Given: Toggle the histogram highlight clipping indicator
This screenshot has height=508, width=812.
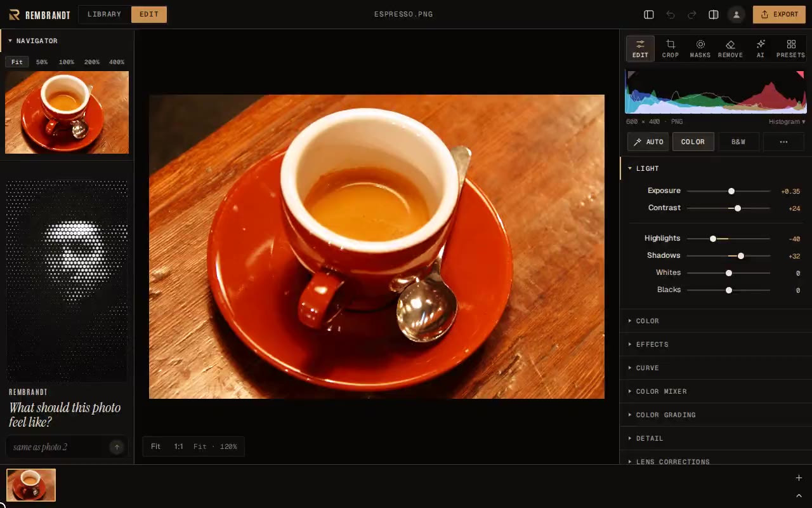Looking at the screenshot, I should 801,75.
